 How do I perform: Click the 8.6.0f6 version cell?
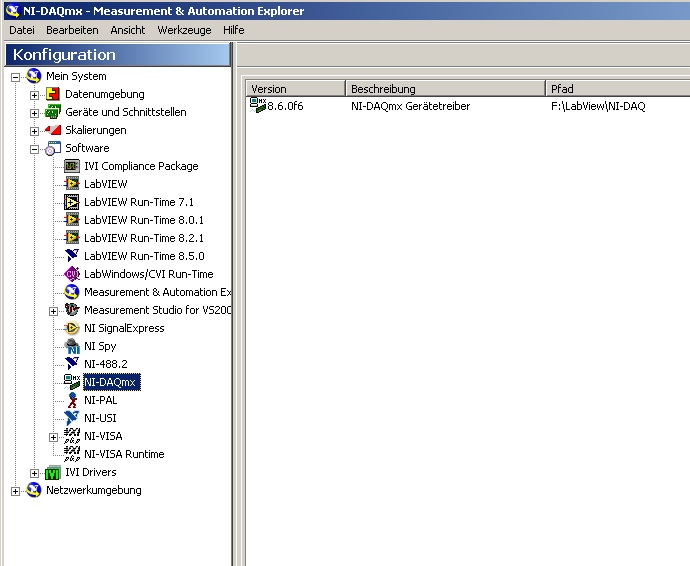click(285, 106)
